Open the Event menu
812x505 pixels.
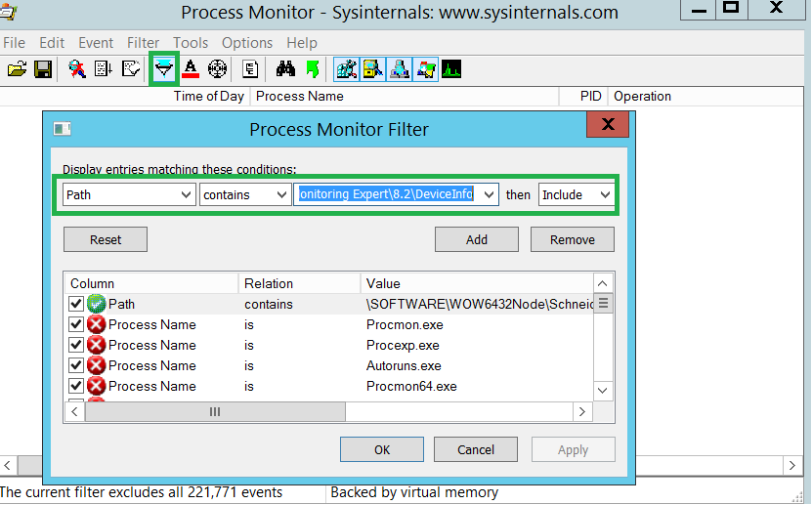pyautogui.click(x=96, y=43)
